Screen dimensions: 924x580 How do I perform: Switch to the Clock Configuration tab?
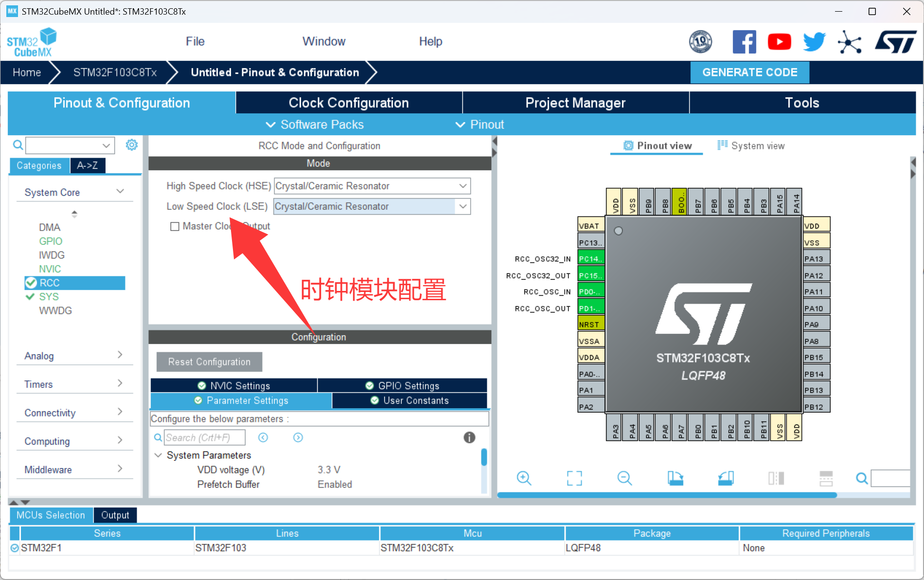(349, 103)
